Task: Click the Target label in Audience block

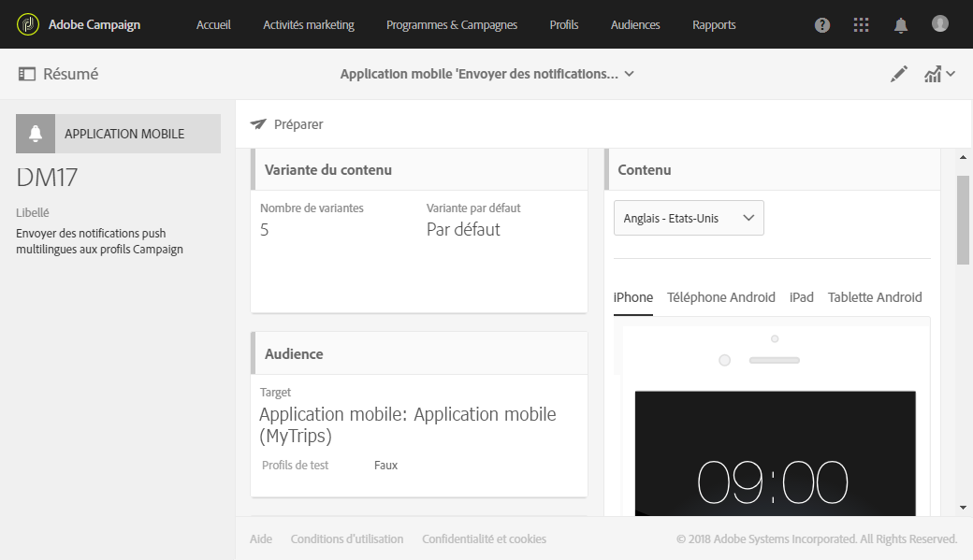Action: coord(275,393)
